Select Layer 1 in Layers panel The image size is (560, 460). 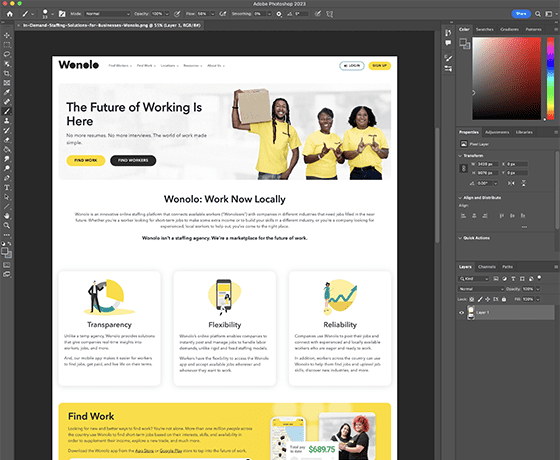pos(506,312)
